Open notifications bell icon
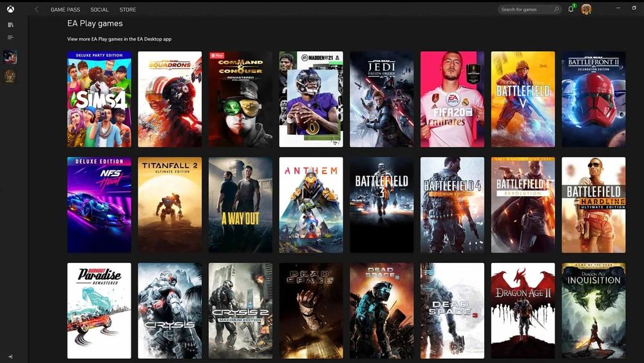644x363 pixels. coord(571,9)
